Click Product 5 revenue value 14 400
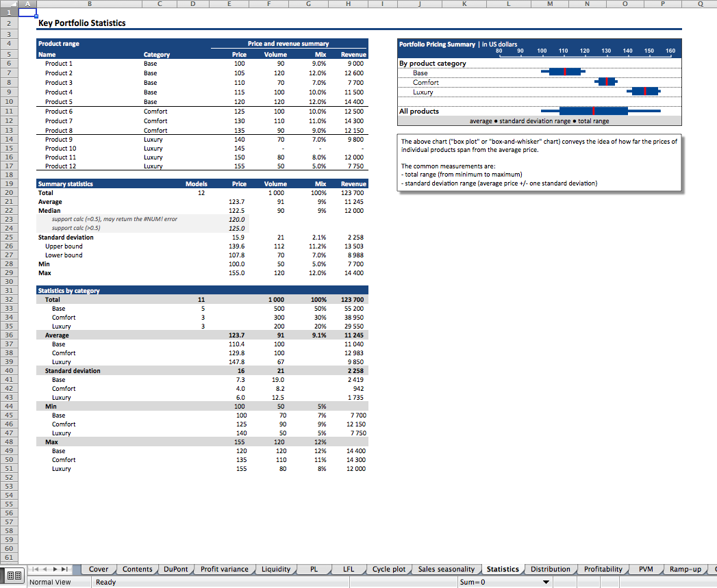Image resolution: width=717 pixels, height=588 pixels. (x=354, y=102)
